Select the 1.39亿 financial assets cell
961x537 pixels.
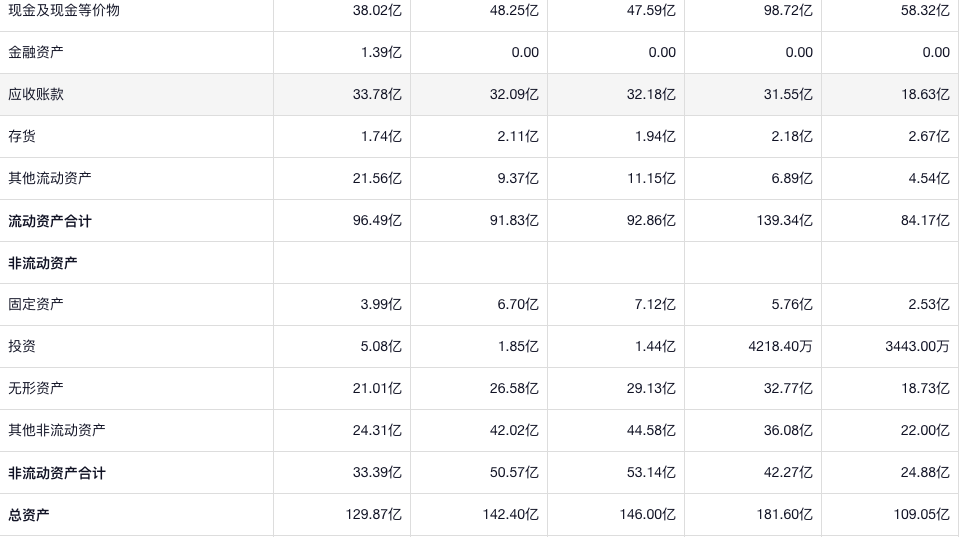[381, 53]
